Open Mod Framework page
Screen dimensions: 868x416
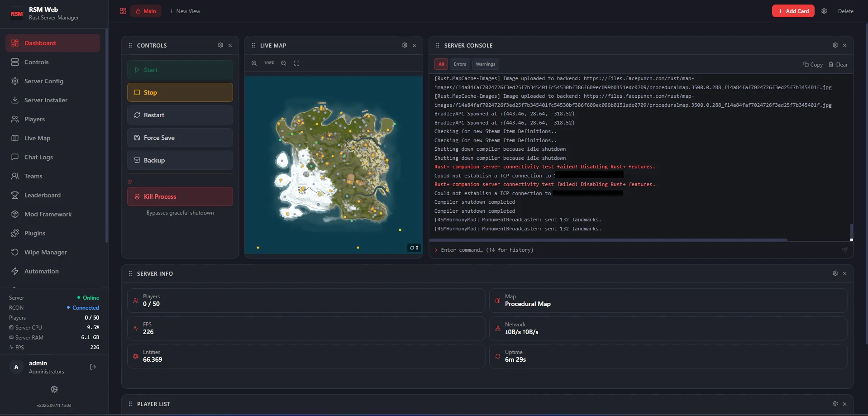click(52, 214)
